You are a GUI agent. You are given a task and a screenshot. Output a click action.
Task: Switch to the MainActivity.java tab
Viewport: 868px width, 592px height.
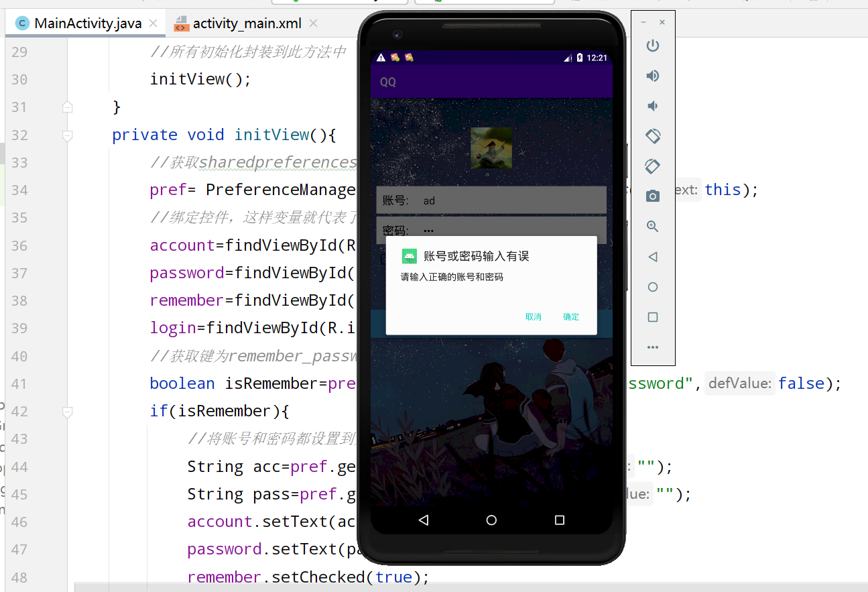[x=86, y=22]
